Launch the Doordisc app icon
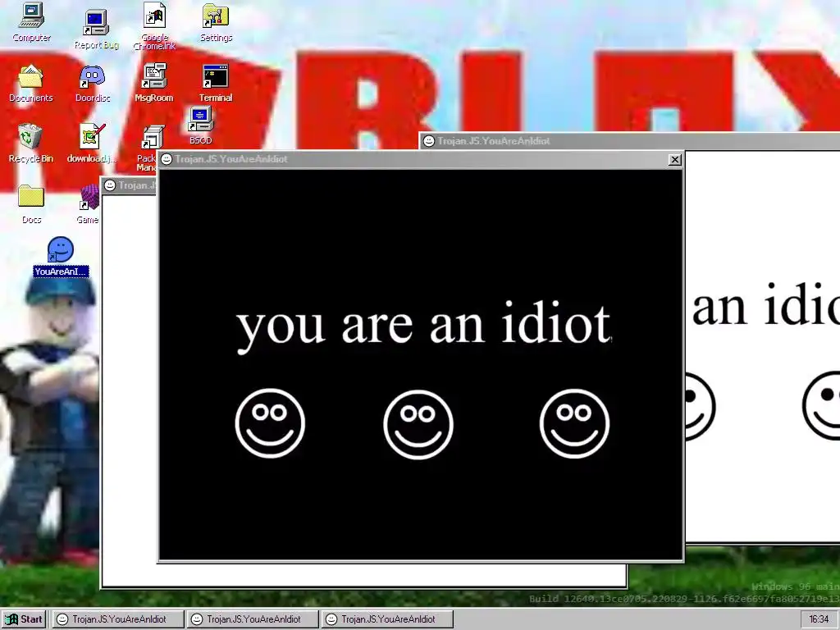This screenshot has width=840, height=630. click(92, 83)
